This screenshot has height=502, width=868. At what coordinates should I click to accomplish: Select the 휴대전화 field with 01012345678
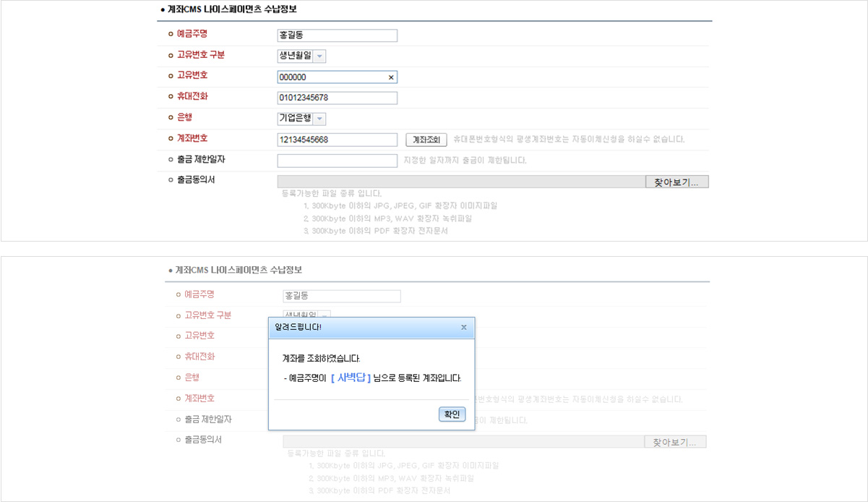337,98
